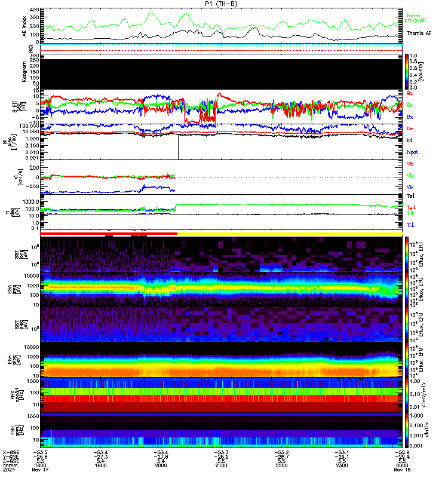This screenshot has height=478, width=448.
Task: Click the <|mV/m|> color bar label
Action: pos(423,396)
